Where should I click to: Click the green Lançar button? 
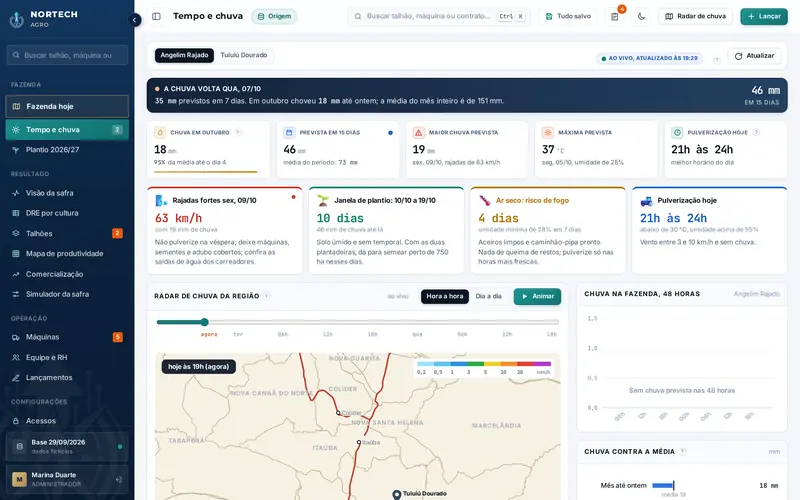point(764,16)
